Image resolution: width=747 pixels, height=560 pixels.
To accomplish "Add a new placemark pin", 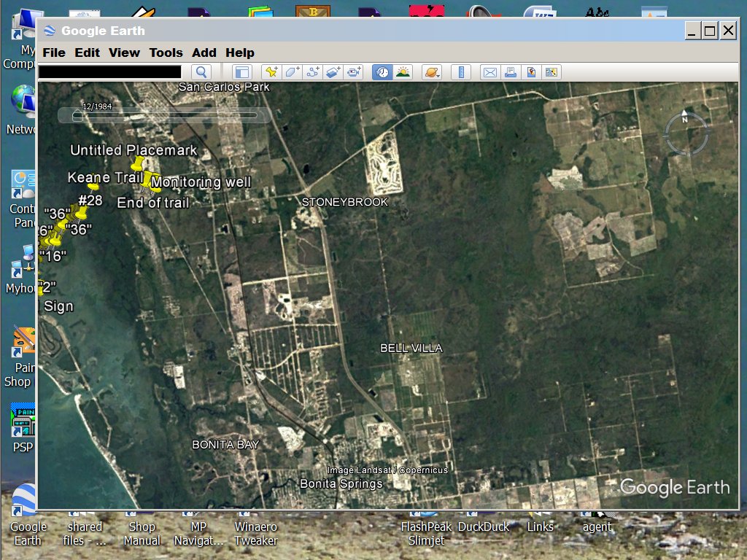I will tap(271, 71).
